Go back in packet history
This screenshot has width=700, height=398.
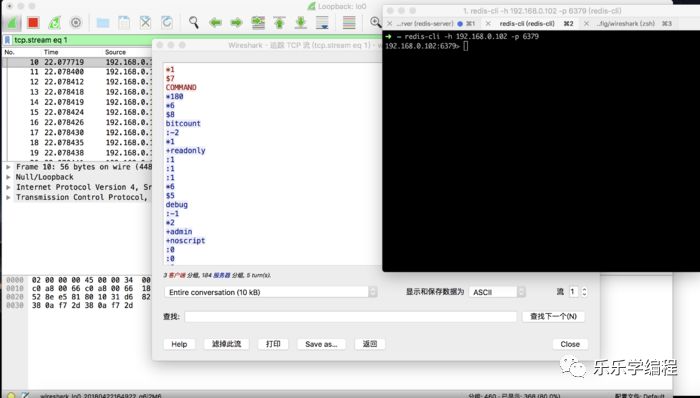click(215, 22)
